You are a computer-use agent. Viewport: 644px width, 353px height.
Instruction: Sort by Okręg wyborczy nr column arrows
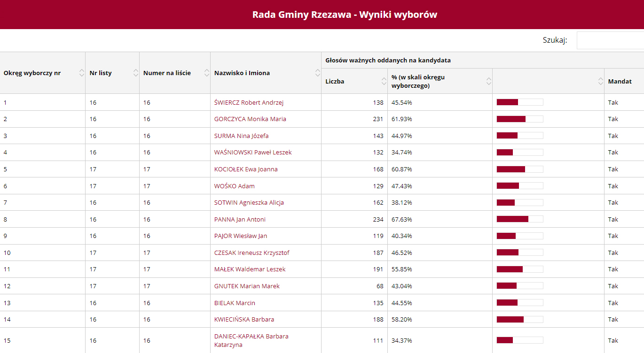coord(81,73)
